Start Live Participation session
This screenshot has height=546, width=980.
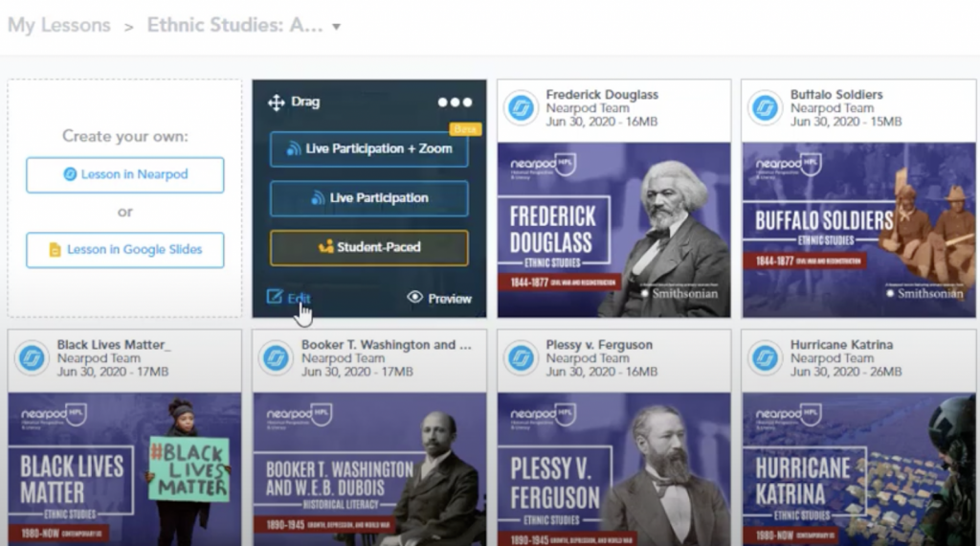(368, 198)
